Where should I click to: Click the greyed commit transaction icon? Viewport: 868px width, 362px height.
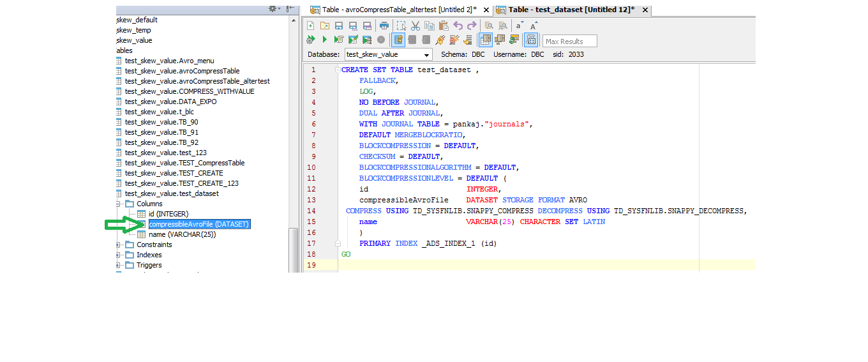[x=412, y=40]
